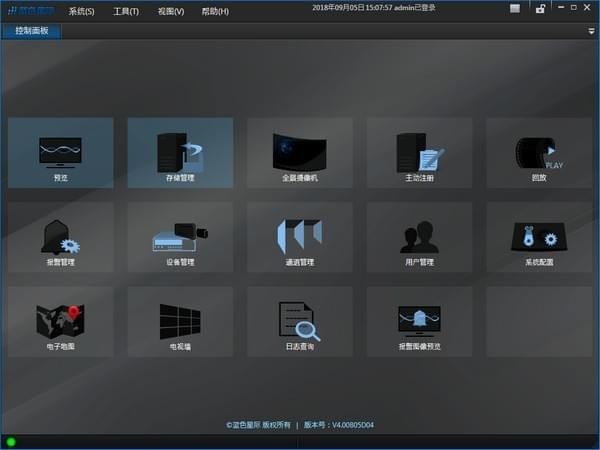Open the 主动注册 active registration module

click(419, 153)
